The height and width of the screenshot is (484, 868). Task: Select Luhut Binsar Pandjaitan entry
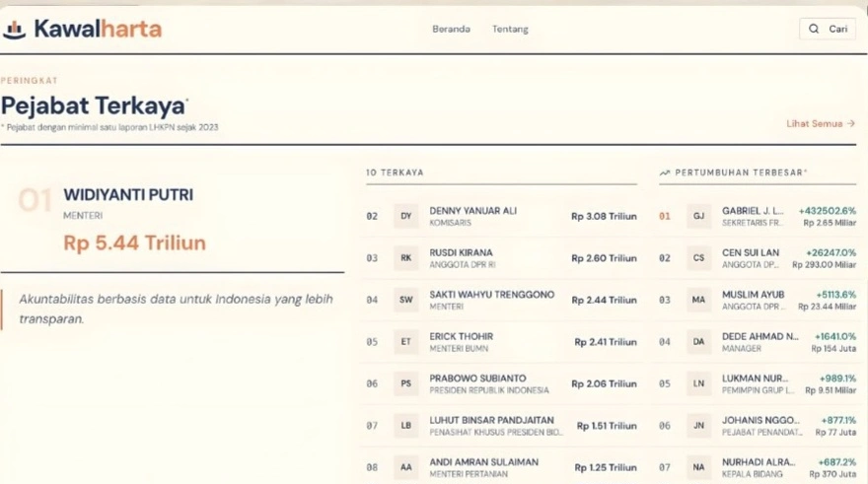[x=501, y=426]
